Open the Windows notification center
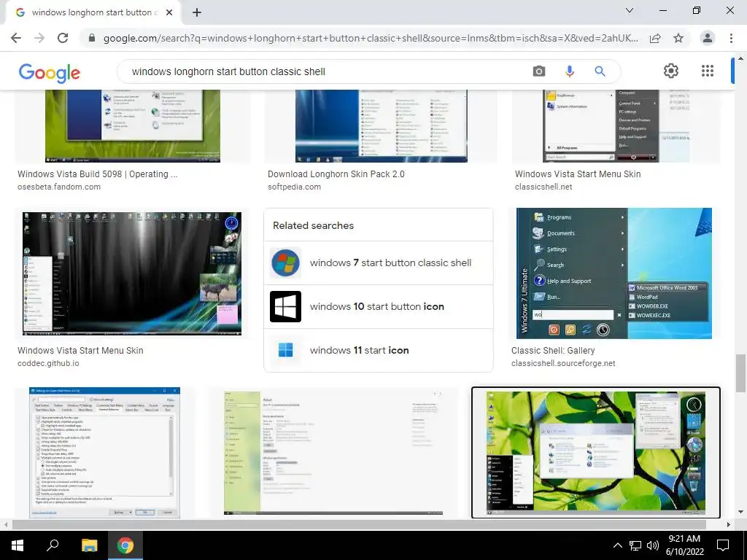The image size is (747, 560). [723, 545]
